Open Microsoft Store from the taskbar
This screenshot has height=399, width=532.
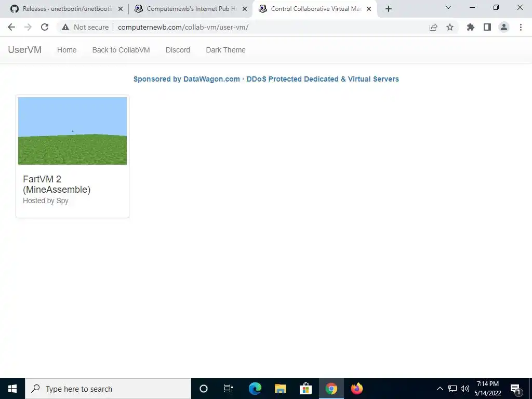(x=305, y=389)
